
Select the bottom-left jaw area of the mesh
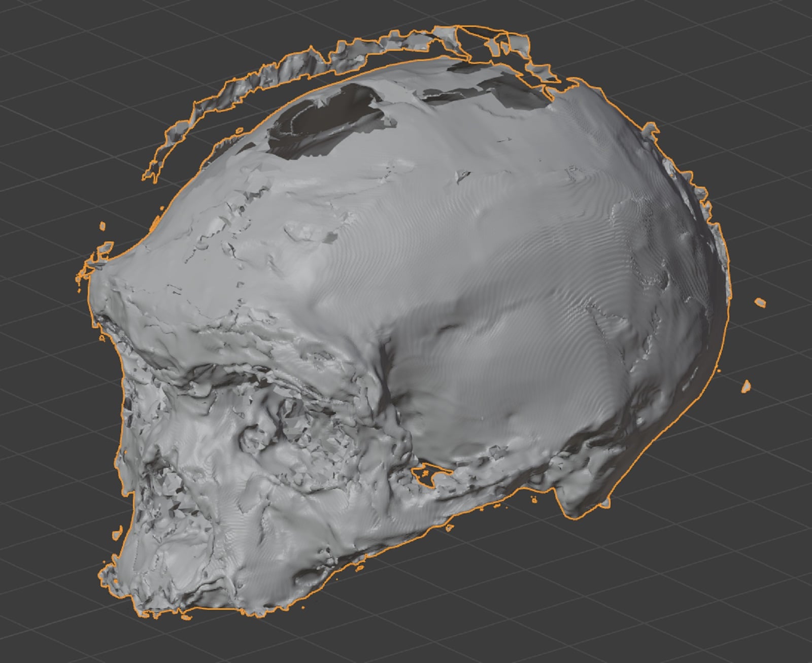152,583
